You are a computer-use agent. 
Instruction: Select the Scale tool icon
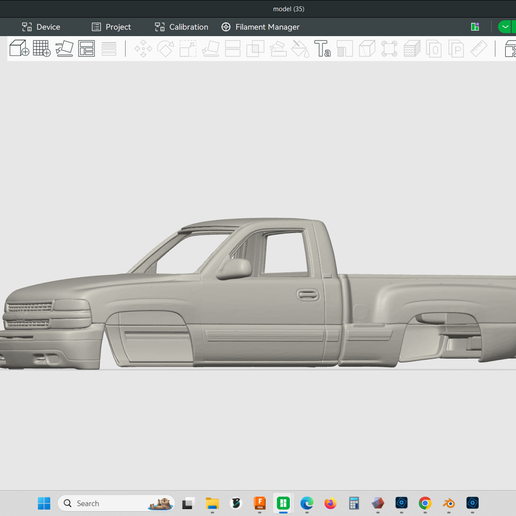pos(188,49)
